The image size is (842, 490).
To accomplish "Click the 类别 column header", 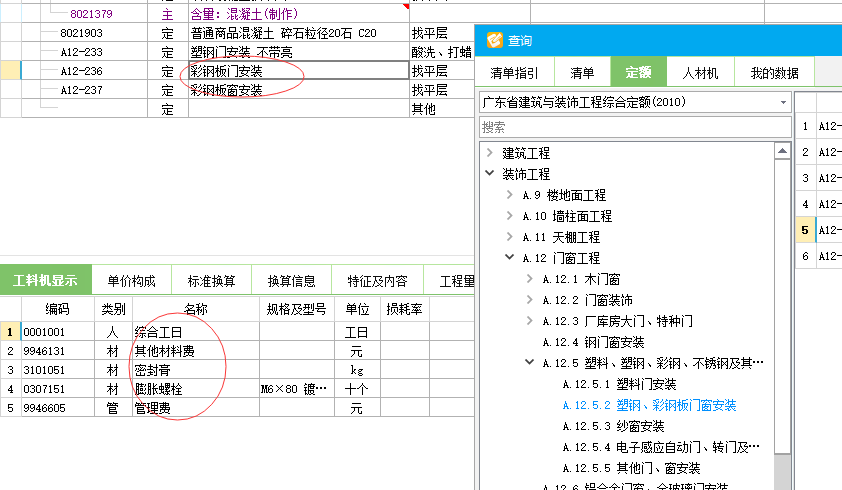I will [x=113, y=309].
